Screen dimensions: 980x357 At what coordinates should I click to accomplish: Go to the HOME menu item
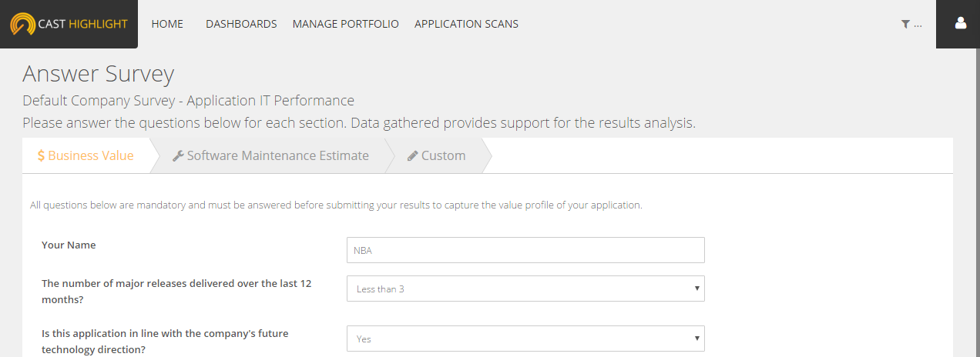(167, 24)
